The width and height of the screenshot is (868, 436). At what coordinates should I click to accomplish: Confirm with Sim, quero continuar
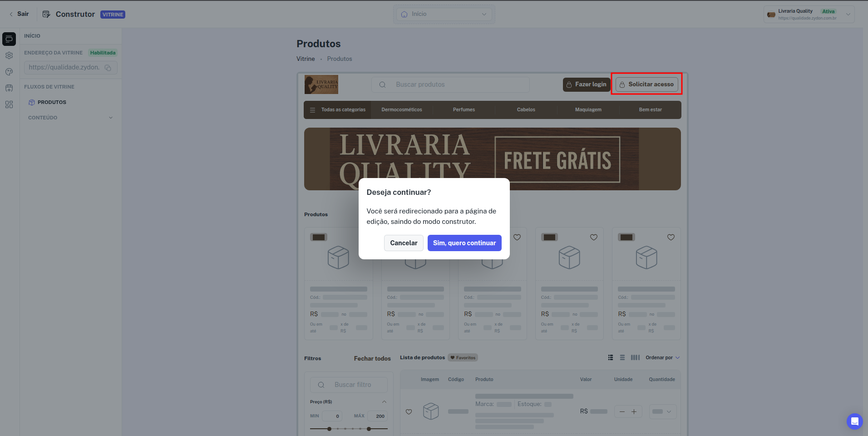click(464, 243)
